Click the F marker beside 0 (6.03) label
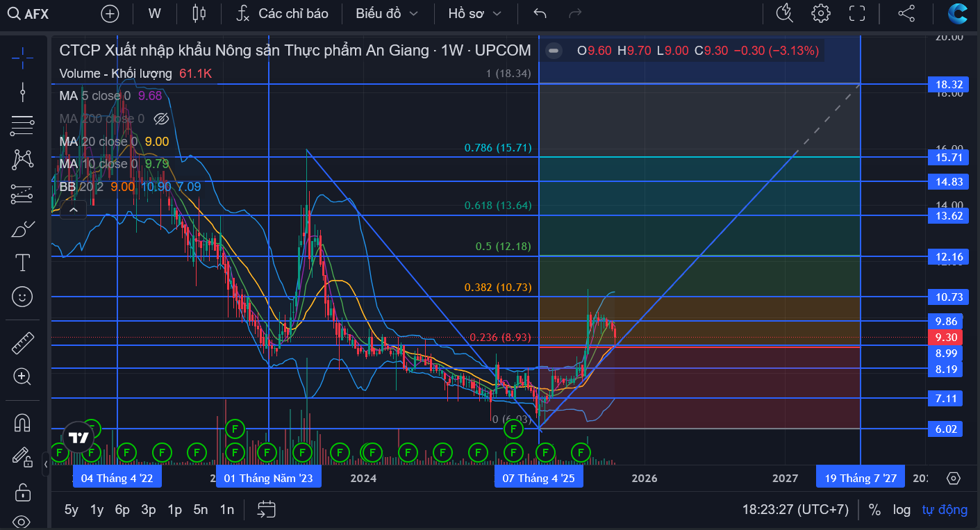The image size is (980, 530). (513, 429)
